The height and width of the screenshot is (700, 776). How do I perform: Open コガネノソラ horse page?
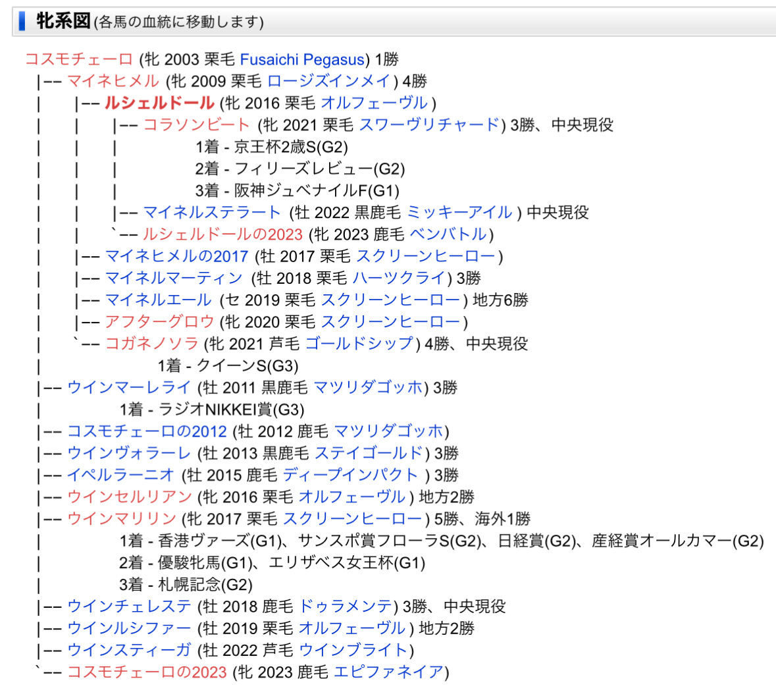coord(151,343)
